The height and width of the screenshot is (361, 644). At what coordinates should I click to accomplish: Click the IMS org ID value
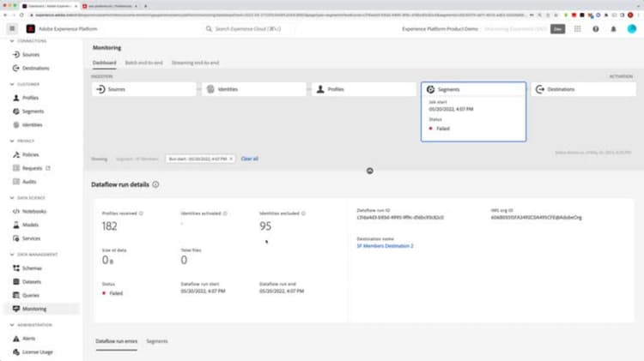(537, 218)
